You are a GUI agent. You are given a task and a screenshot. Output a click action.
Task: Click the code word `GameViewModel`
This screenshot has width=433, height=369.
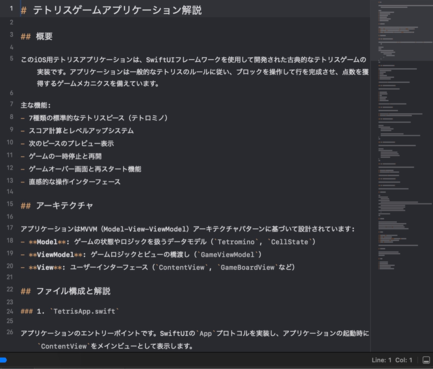click(228, 255)
